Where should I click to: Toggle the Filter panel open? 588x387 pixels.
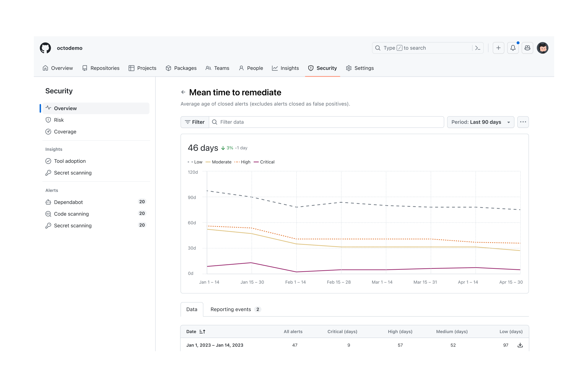pos(195,122)
